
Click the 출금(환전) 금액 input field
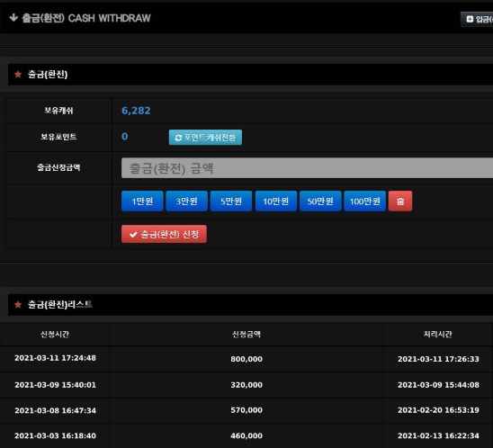(307, 168)
